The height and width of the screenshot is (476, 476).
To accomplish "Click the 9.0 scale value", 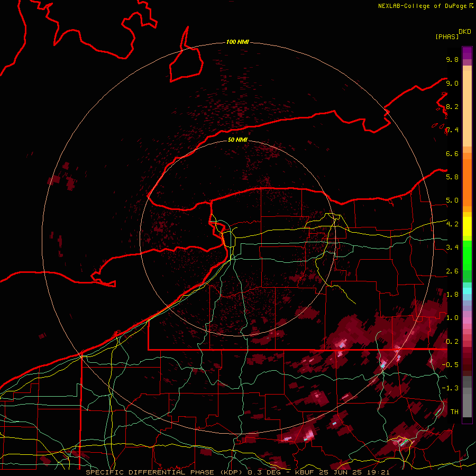I will pos(452,83).
